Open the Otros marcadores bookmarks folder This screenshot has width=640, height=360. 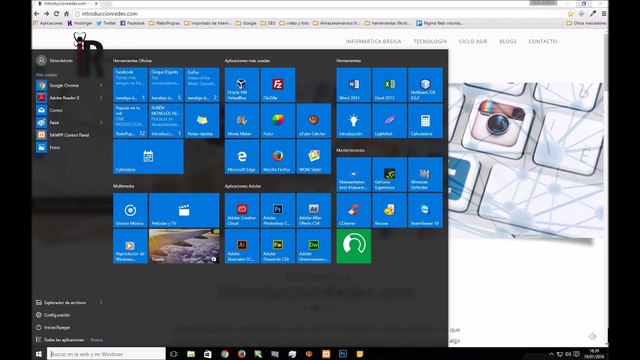587,23
